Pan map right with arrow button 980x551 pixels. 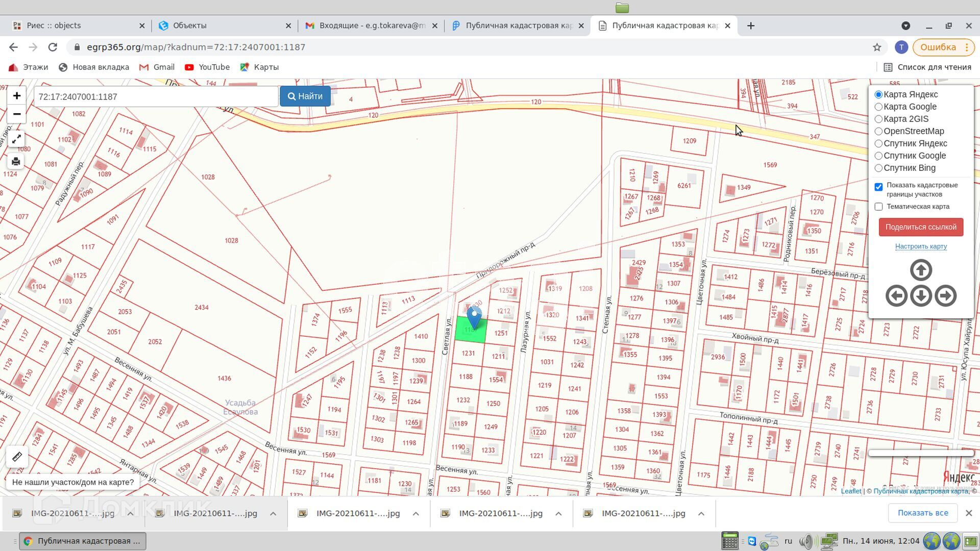pyautogui.click(x=945, y=296)
